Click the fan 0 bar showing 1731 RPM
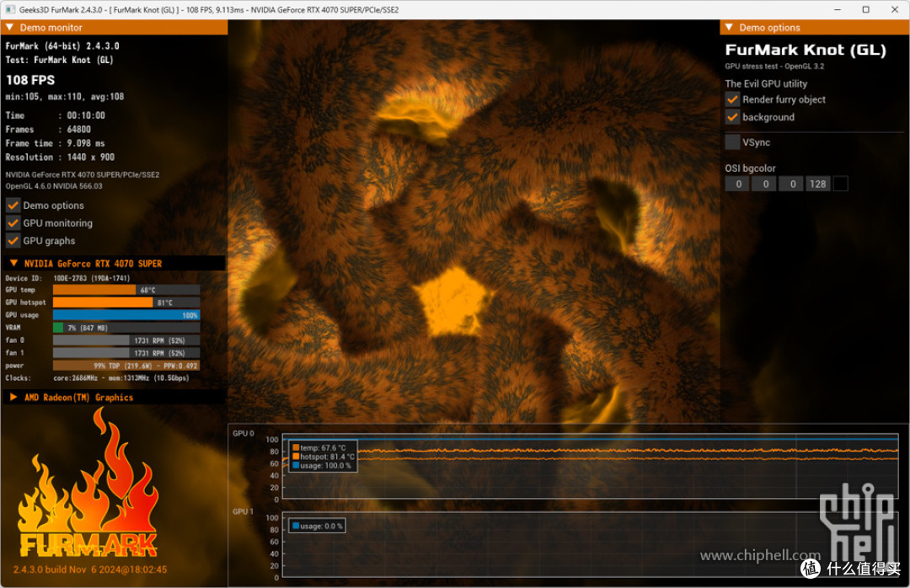The height and width of the screenshot is (588, 910). click(126, 340)
